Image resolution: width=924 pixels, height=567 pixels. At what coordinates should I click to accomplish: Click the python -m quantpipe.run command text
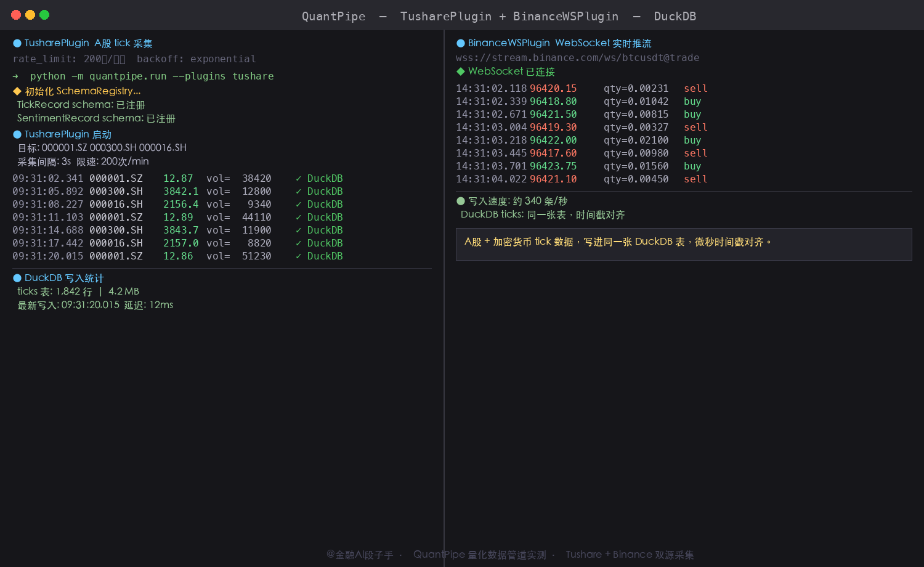click(152, 76)
